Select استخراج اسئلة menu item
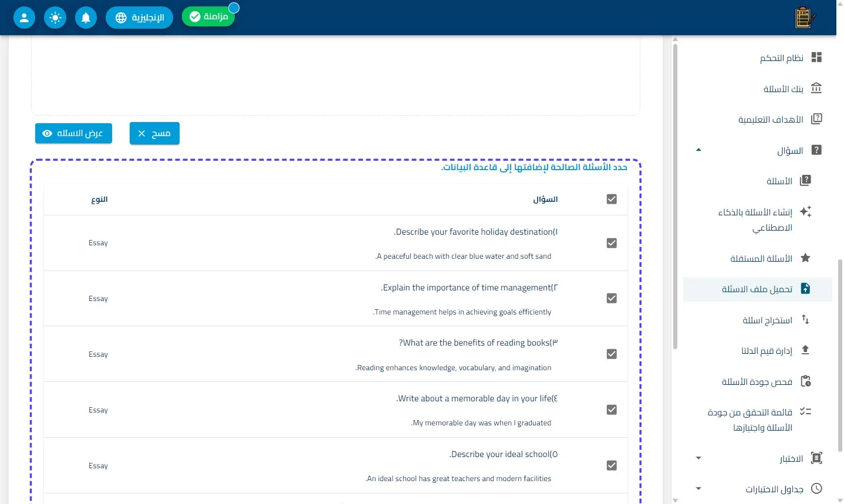This screenshot has height=504, width=844. [x=768, y=320]
